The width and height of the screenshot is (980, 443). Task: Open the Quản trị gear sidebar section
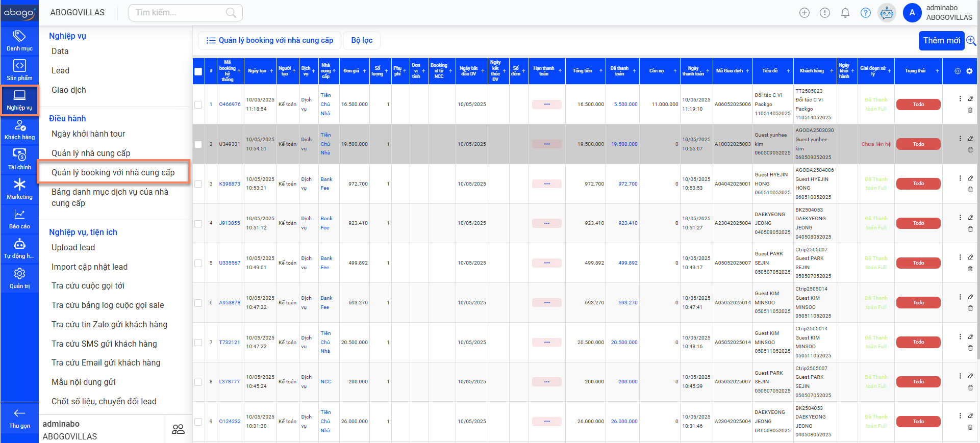pyautogui.click(x=19, y=278)
